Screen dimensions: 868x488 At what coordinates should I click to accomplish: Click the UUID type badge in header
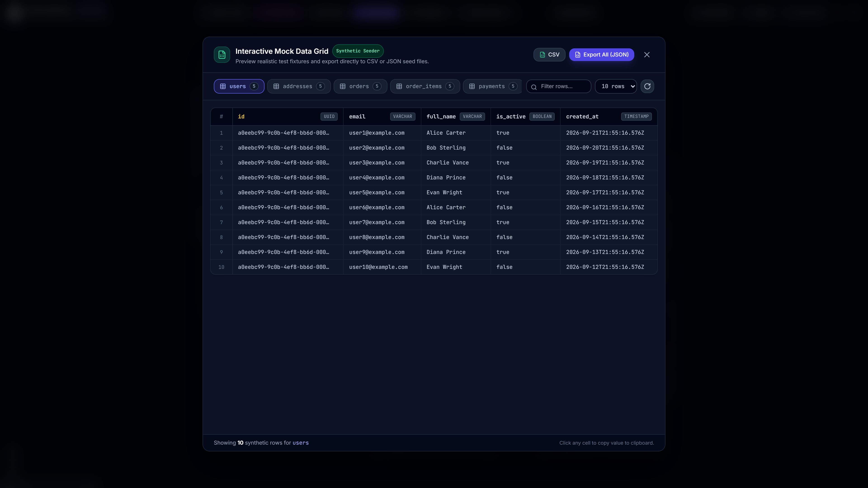click(329, 117)
